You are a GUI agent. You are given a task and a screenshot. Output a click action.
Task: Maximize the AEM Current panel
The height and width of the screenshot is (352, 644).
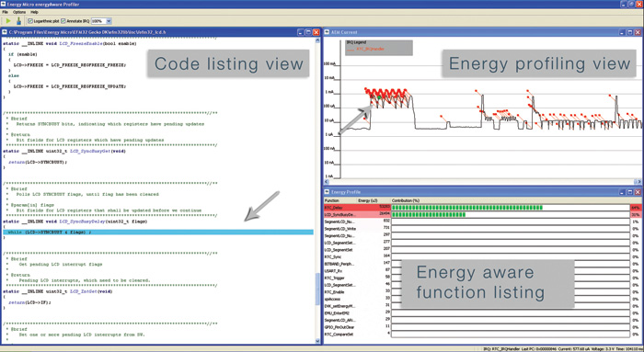tap(629, 32)
